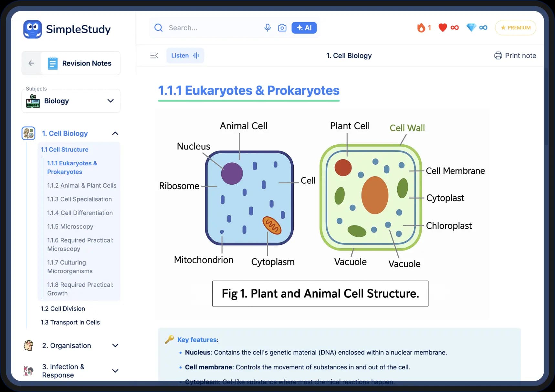Go back using the left arrow
555x392 pixels.
pyautogui.click(x=31, y=63)
